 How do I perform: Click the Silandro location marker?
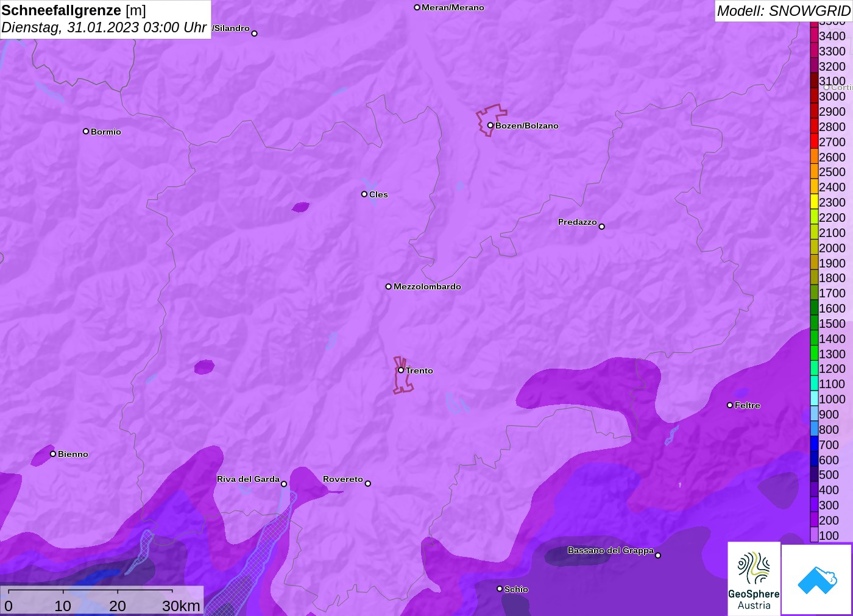tap(255, 34)
